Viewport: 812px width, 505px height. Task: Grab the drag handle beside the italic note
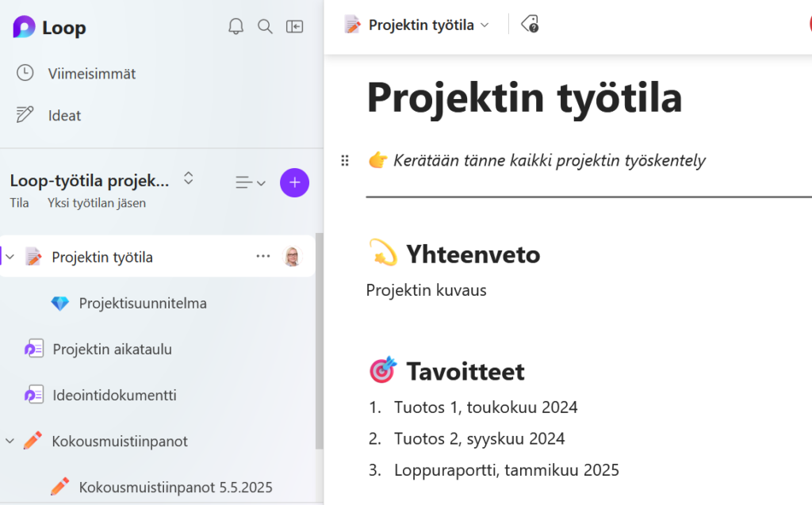(345, 161)
